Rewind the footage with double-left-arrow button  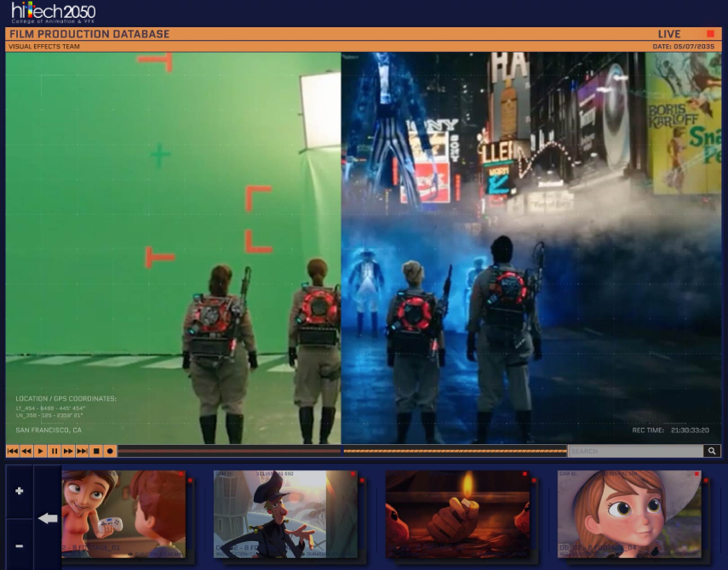[x=26, y=451]
